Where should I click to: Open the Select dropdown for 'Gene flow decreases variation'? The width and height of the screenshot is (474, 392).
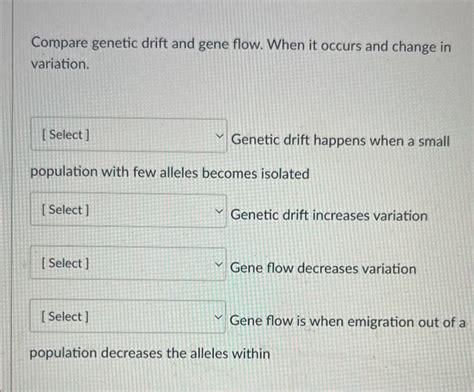tap(128, 264)
